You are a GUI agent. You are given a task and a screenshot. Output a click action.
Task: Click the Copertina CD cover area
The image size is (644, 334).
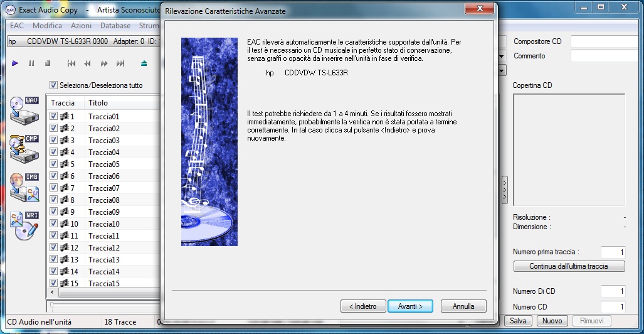click(x=569, y=149)
